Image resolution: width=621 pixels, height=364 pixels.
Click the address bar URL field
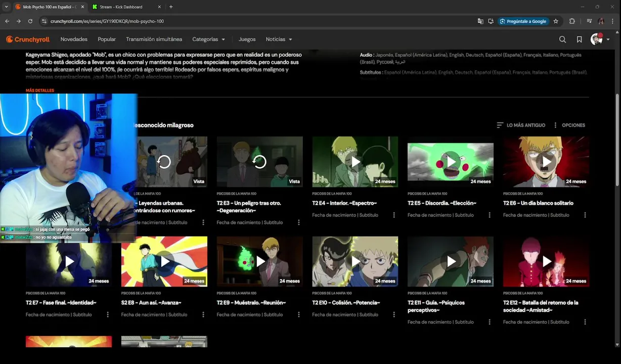point(258,21)
